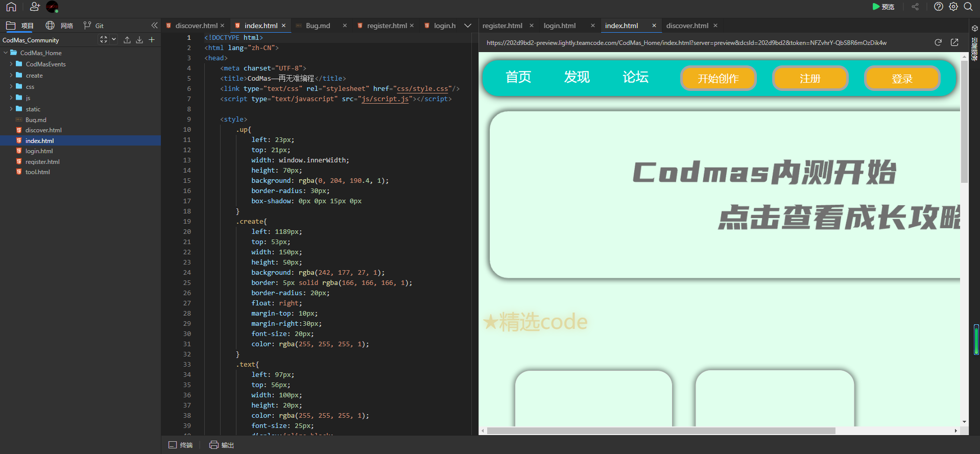980x454 pixels.
Task: Click the preview scroll-down arrow
Action: click(x=964, y=422)
